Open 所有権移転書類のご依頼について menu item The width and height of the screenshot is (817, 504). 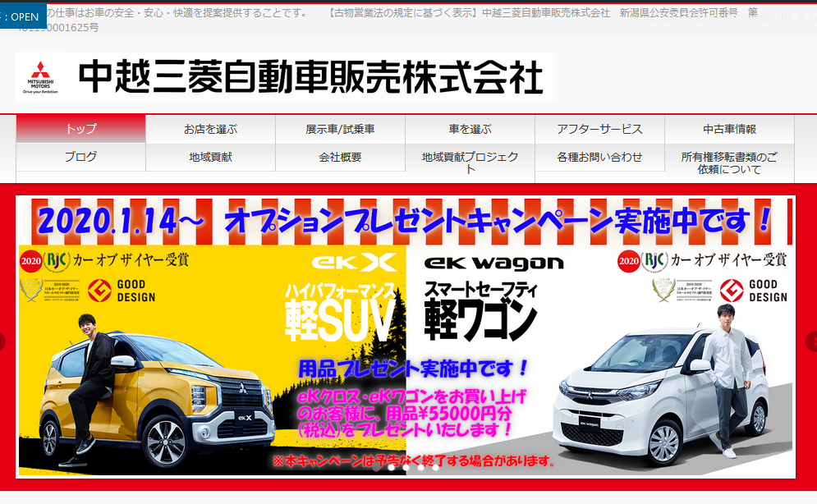point(729,163)
